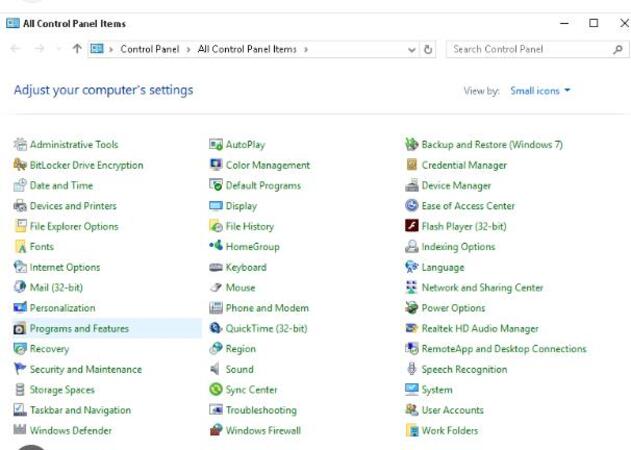Open Credential Manager link
Screen dimensions: 631x450
[x=464, y=165]
